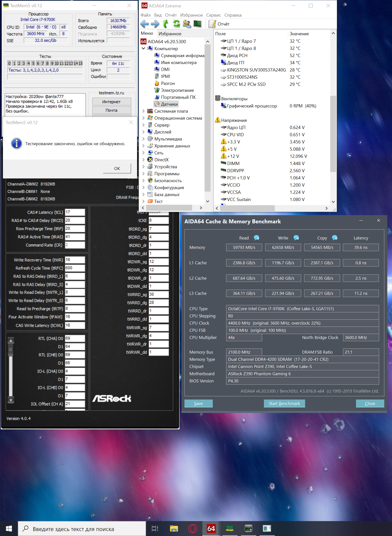Click the Refresh Cycle Time (tRFC) field
The width and height of the screenshot is (392, 536).
point(75,268)
